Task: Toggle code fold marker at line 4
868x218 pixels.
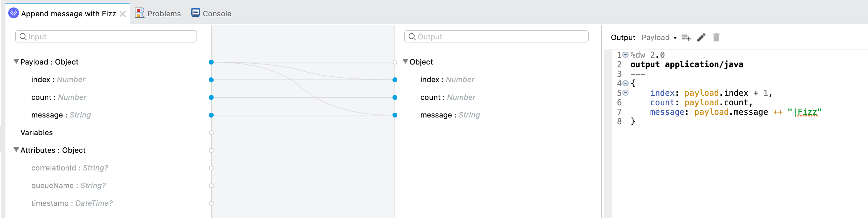Action: pyautogui.click(x=625, y=84)
